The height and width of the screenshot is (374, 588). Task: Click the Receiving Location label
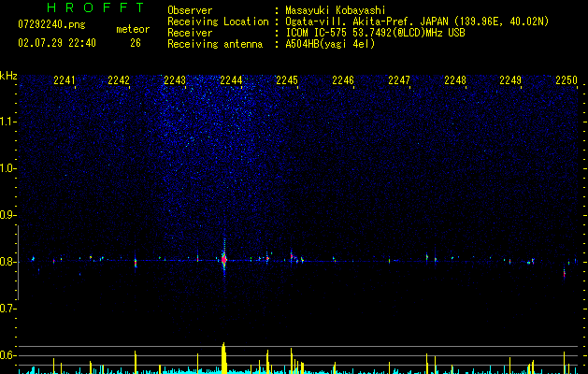tap(218, 22)
